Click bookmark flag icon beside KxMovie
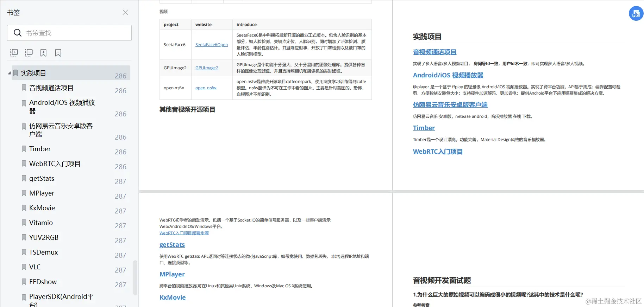 pos(24,208)
